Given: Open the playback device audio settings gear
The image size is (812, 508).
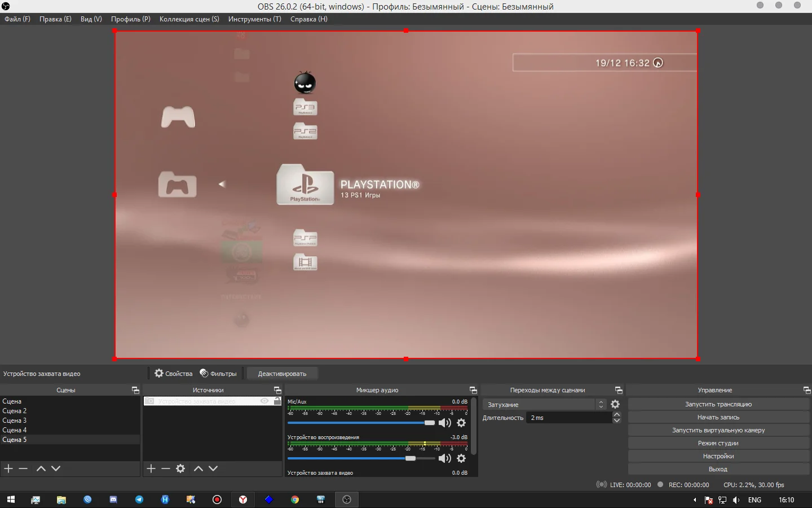Looking at the screenshot, I should (x=461, y=458).
